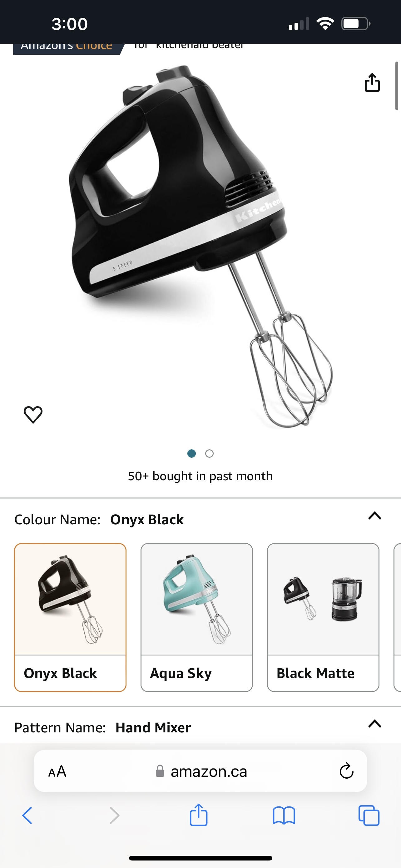This screenshot has width=401, height=868.
Task: Open the main hand mixer product image
Action: pyautogui.click(x=201, y=246)
